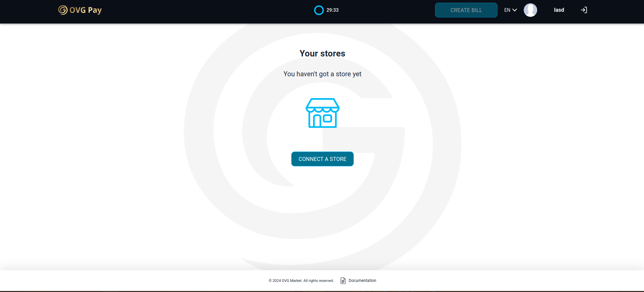Click the 29:33 countdown timer text
Image resolution: width=644 pixels, height=292 pixels.
click(333, 10)
